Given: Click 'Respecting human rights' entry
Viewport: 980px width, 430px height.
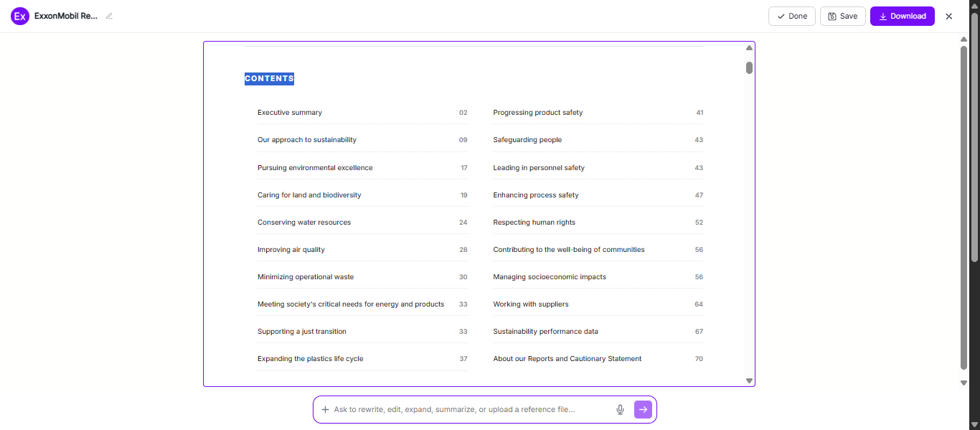Looking at the screenshot, I should pyautogui.click(x=534, y=223).
